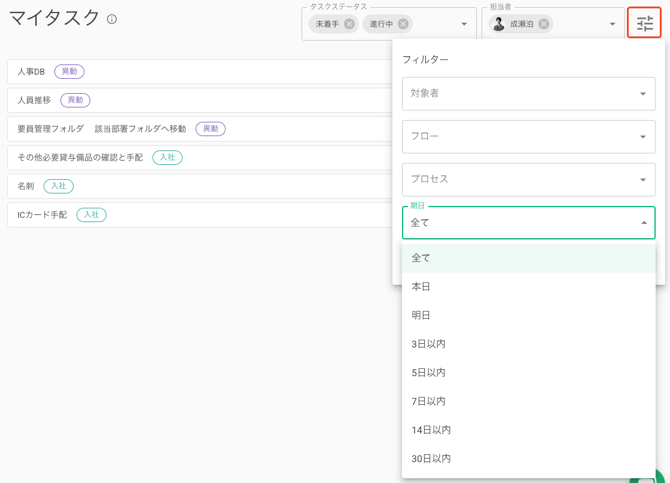Click the 入社 tag on 名刺

59,186
